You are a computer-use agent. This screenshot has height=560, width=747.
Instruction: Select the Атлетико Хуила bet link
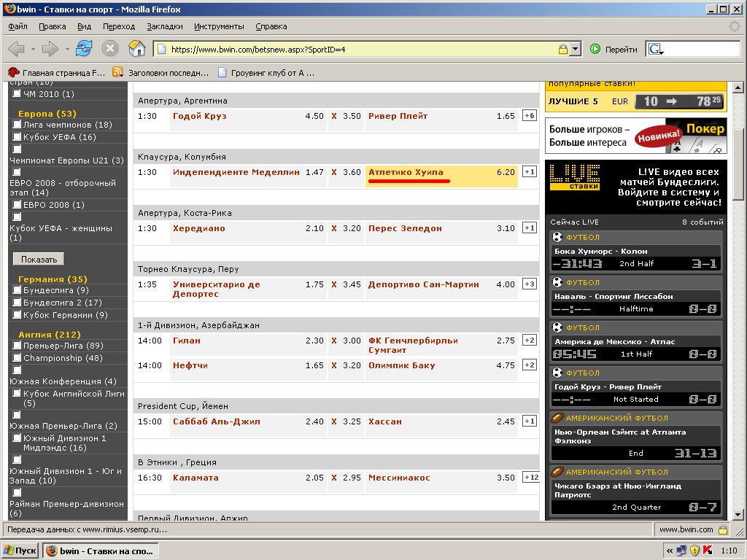pos(406,172)
